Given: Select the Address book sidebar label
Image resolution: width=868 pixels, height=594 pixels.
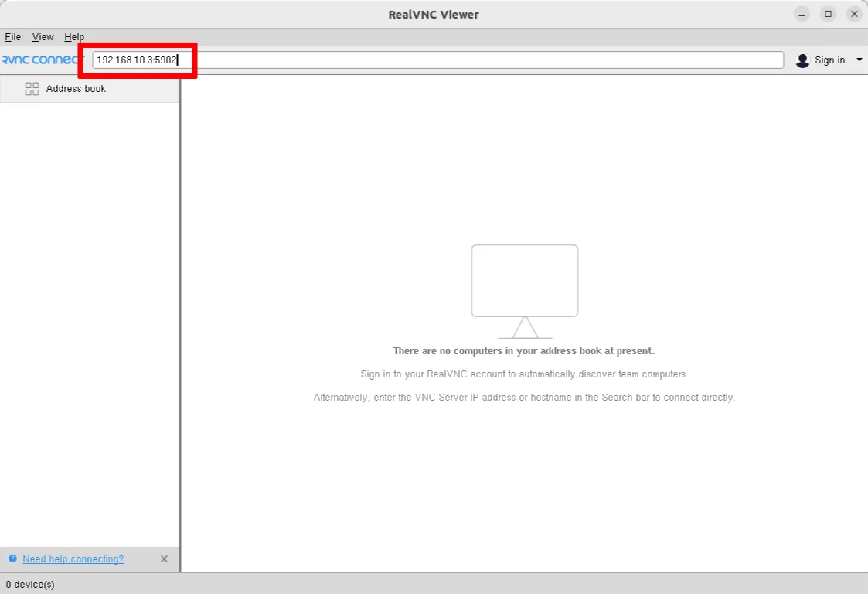Looking at the screenshot, I should pyautogui.click(x=76, y=89).
